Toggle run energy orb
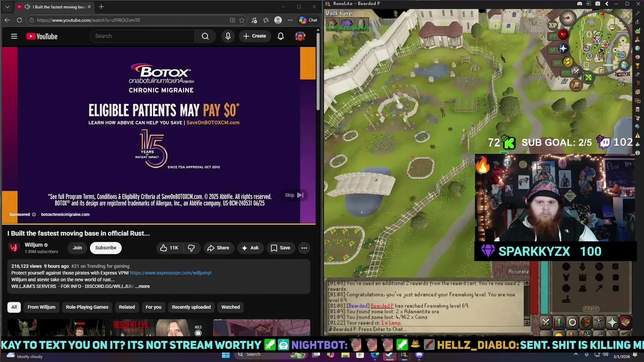644x362 pixels. (x=568, y=62)
